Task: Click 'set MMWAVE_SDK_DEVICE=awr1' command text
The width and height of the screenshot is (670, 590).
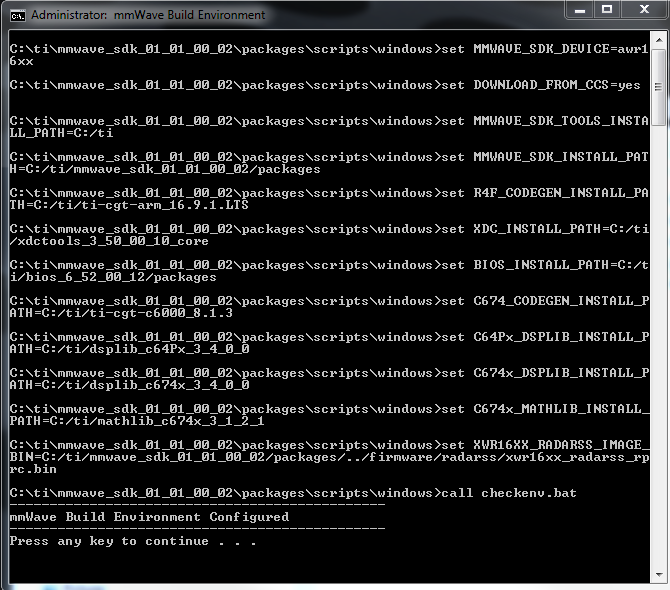Action: coord(545,49)
